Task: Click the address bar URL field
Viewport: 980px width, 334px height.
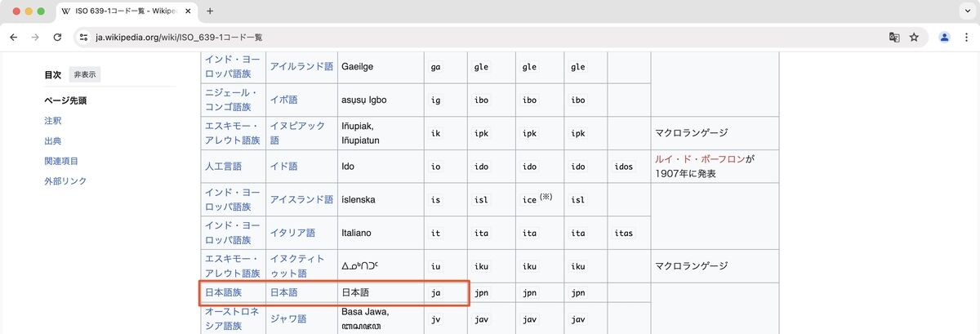Action: tap(490, 37)
